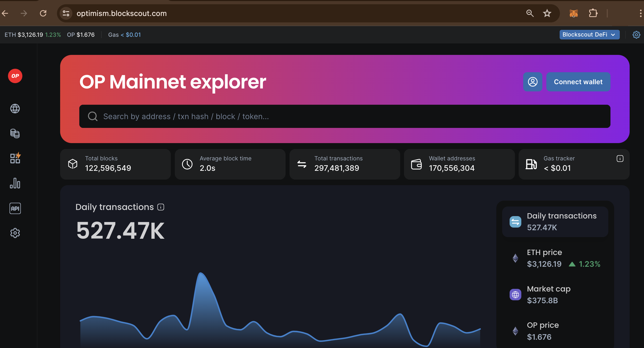Open the Apps sidebar icon with lightning bolt
Screen dimensions: 644x348
point(15,158)
